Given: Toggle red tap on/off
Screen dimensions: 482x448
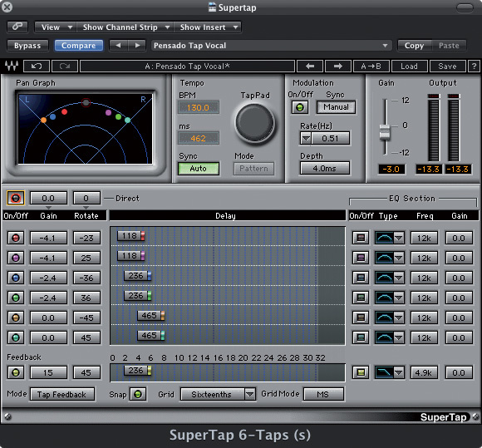Looking at the screenshot, I should tap(15, 238).
